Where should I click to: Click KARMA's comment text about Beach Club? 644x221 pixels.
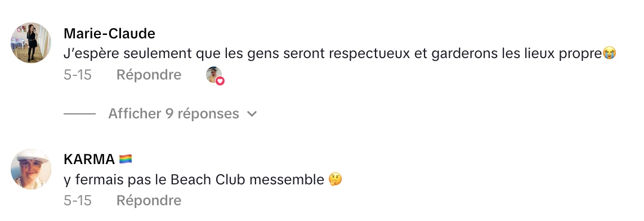click(194, 180)
